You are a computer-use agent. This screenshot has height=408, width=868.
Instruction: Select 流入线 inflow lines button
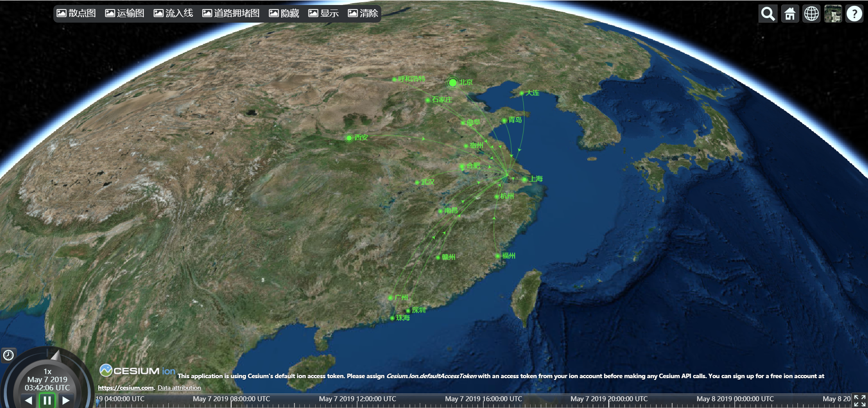(173, 13)
